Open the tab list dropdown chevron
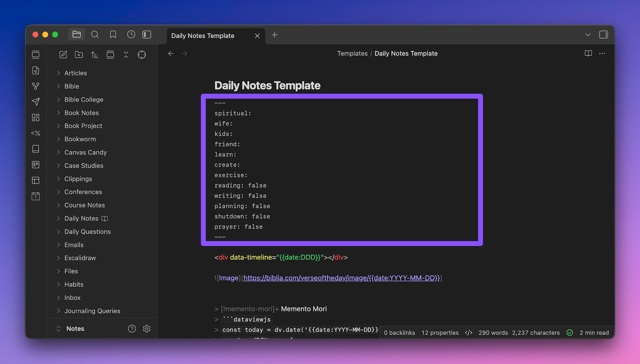 click(x=588, y=35)
